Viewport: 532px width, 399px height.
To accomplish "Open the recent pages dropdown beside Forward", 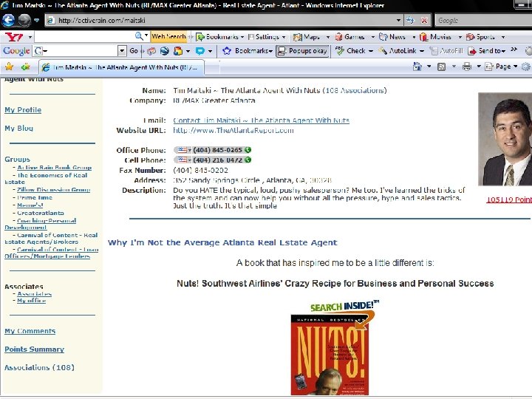I will click(36, 21).
